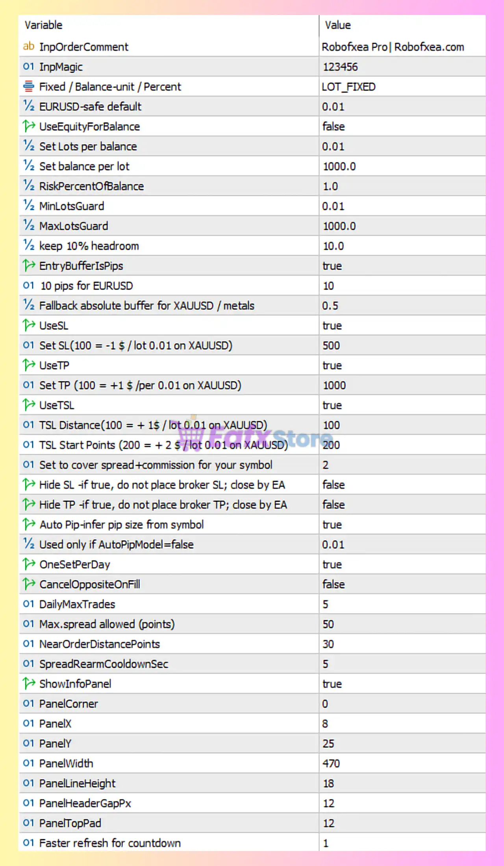
Task: Click the bool icon beside Hide SL row
Action: pos(28,484)
